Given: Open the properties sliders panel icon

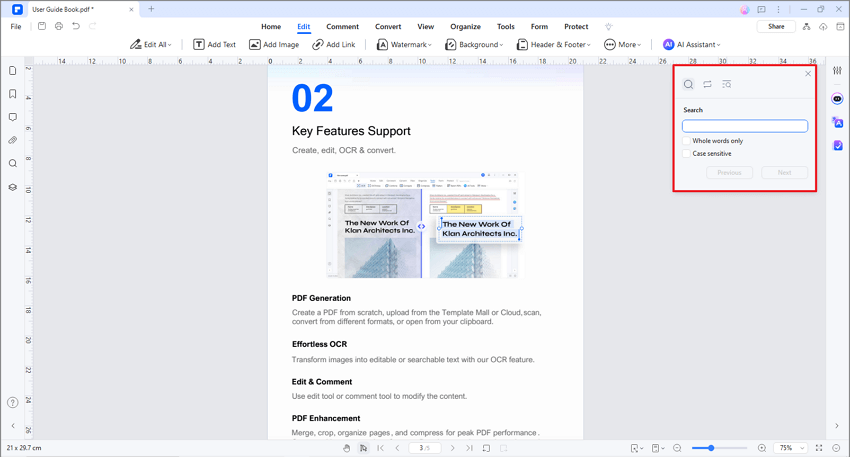Looking at the screenshot, I should (837, 70).
